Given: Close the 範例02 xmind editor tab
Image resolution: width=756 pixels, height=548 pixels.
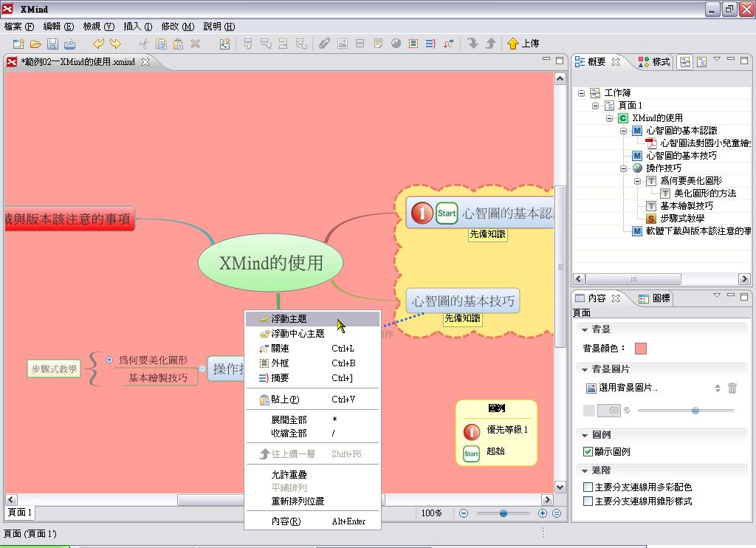Looking at the screenshot, I should click(145, 62).
